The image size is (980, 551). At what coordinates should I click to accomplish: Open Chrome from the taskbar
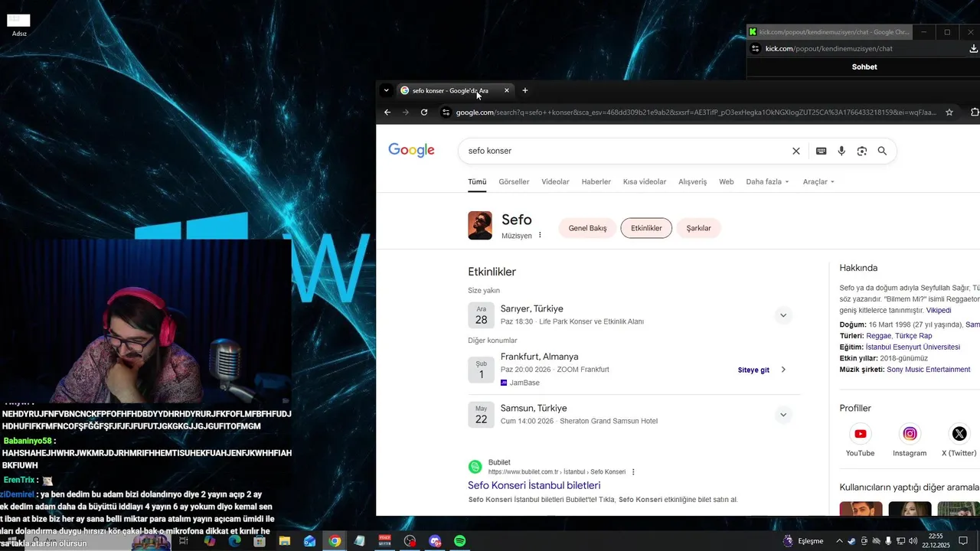335,541
